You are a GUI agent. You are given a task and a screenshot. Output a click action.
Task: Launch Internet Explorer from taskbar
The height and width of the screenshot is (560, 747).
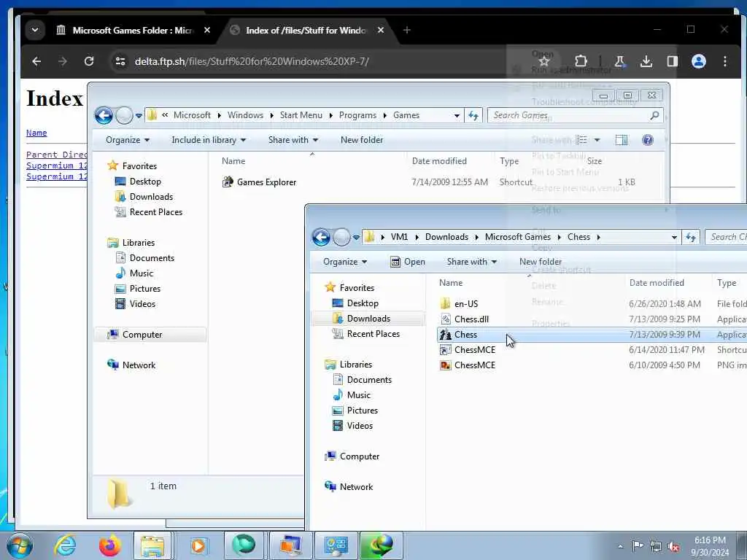point(65,545)
